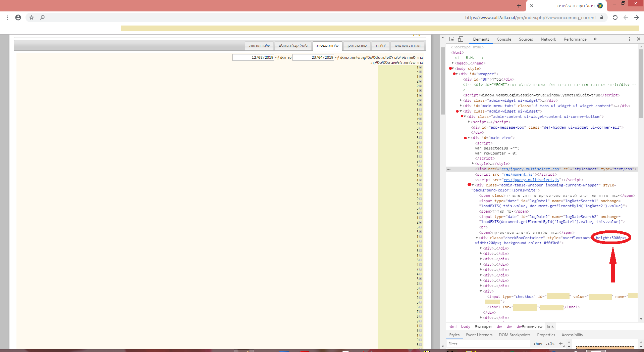Select the Styles pane tab
644x352 pixels.
454,335
